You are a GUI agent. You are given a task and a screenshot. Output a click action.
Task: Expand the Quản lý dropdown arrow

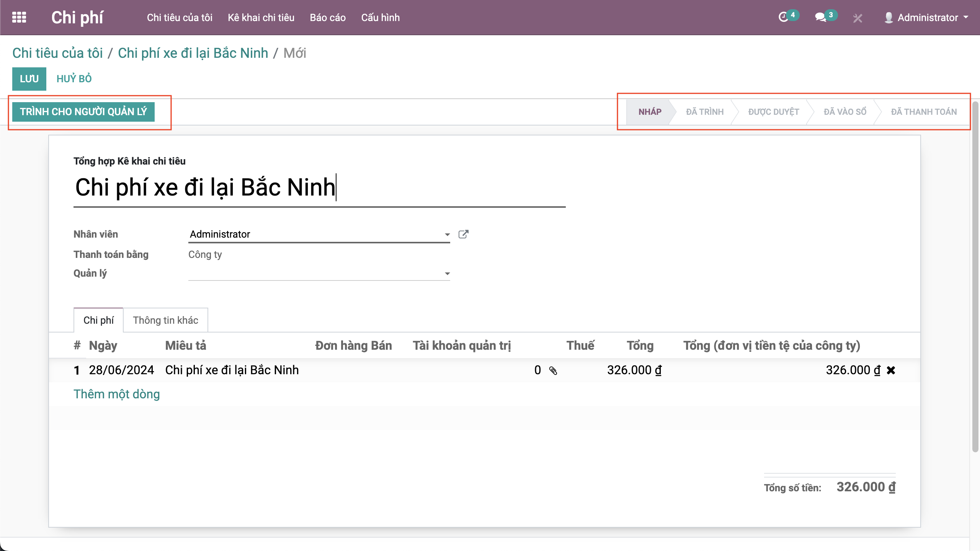click(447, 274)
